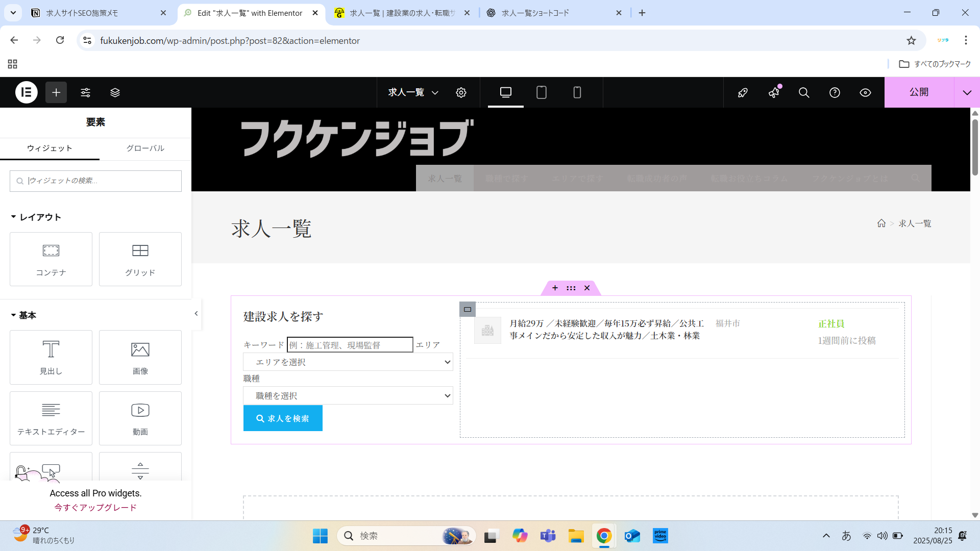Open the Structure layers icon
This screenshot has width=980, height=551.
point(115,92)
